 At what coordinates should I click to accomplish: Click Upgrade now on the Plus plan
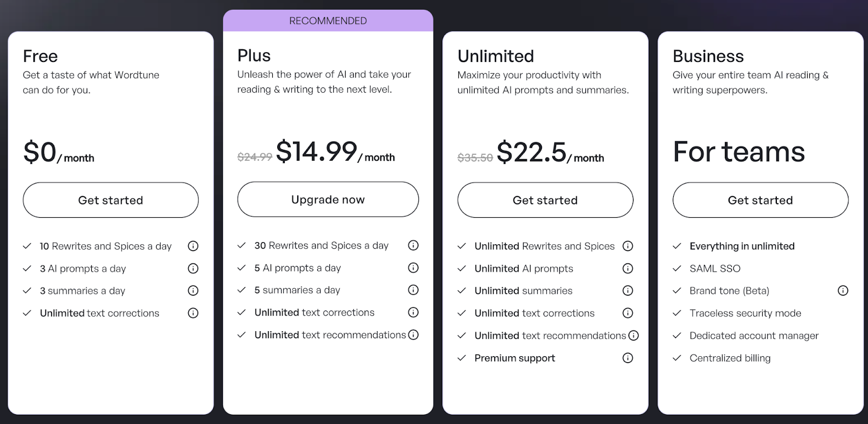328,199
